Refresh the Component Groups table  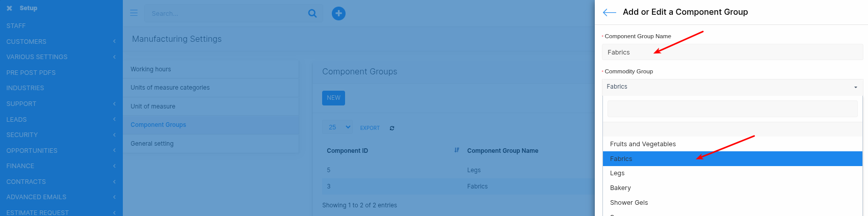[392, 128]
